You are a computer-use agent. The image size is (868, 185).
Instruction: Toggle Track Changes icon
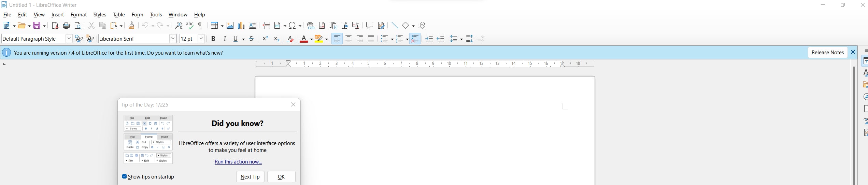click(381, 26)
